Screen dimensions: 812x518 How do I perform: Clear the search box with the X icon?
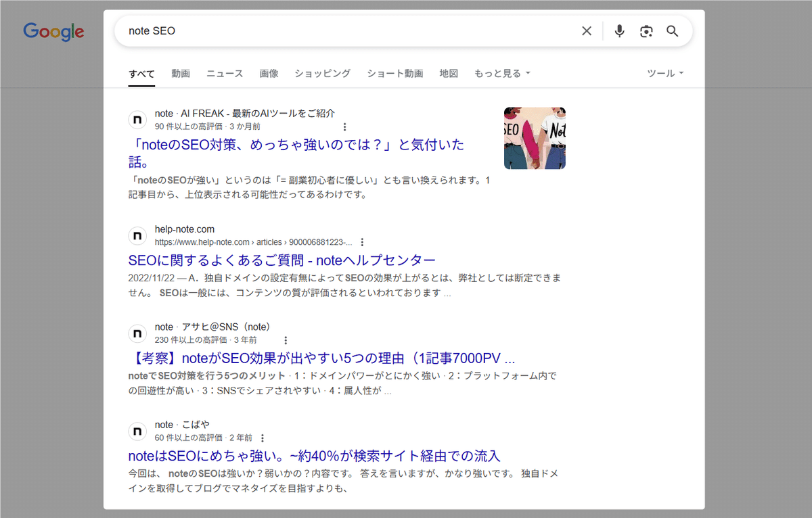click(586, 30)
